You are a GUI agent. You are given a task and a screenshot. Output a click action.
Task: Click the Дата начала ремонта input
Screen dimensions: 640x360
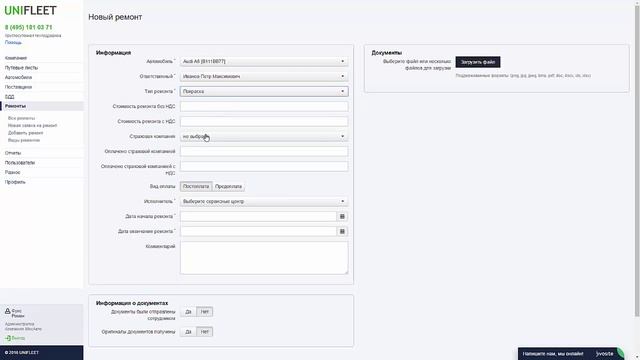(x=258, y=216)
